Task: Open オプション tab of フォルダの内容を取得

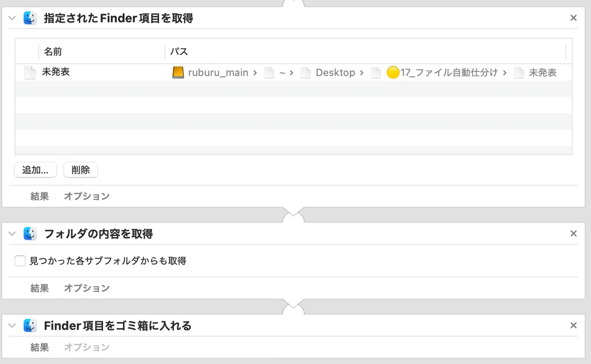Action: (x=87, y=288)
